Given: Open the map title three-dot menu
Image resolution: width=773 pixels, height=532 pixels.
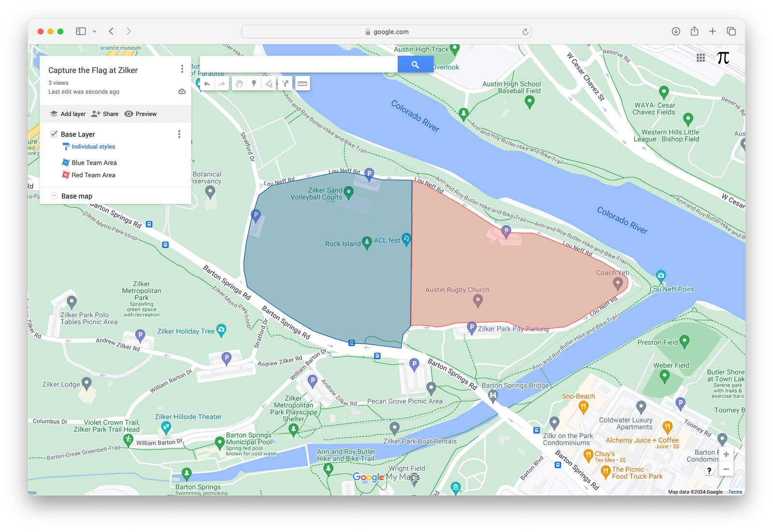Looking at the screenshot, I should tap(182, 69).
